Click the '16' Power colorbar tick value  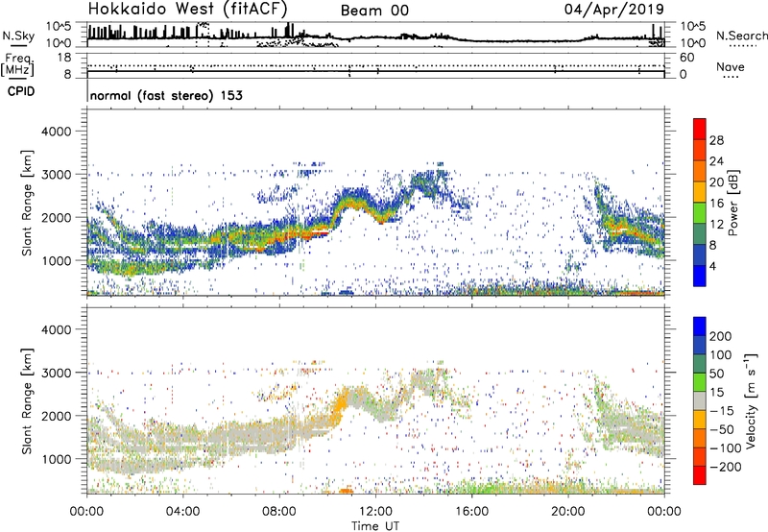[716, 204]
